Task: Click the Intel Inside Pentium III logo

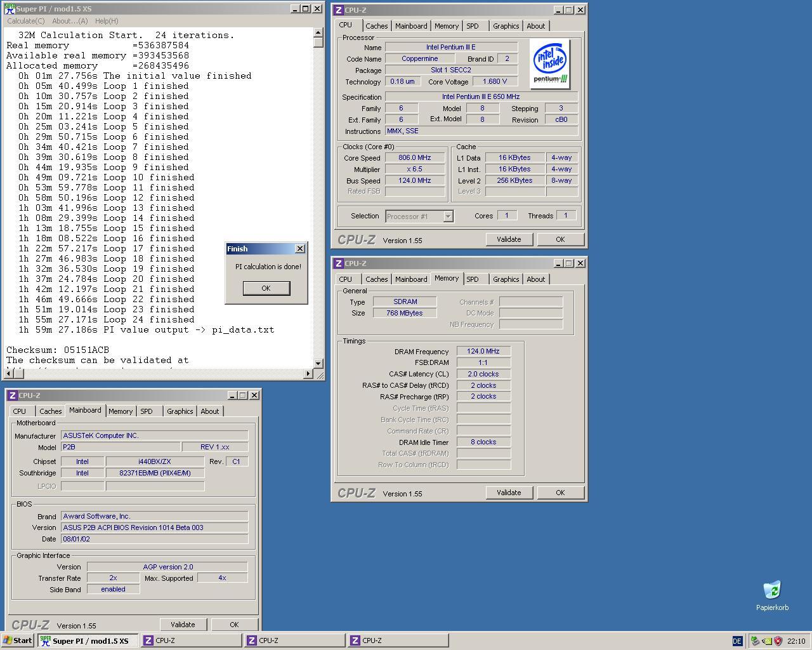Action: coord(549,63)
